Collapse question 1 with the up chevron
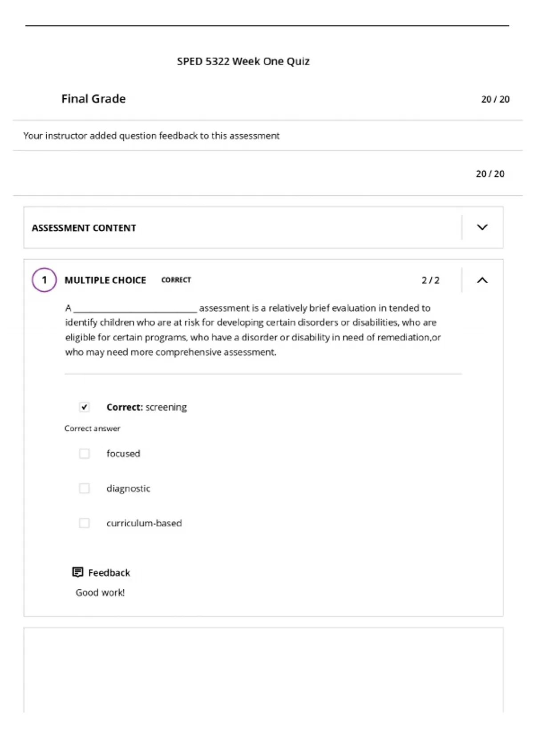The width and height of the screenshot is (534, 756). (x=482, y=280)
